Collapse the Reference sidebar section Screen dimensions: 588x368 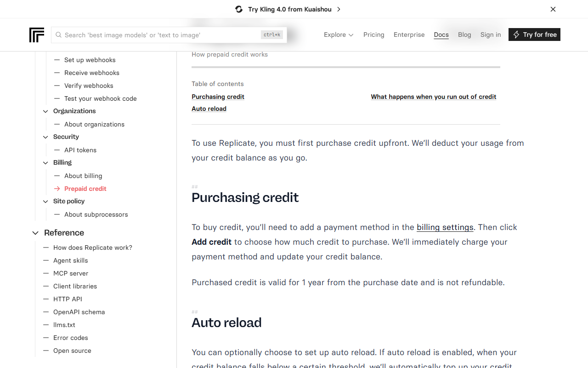[x=35, y=233]
